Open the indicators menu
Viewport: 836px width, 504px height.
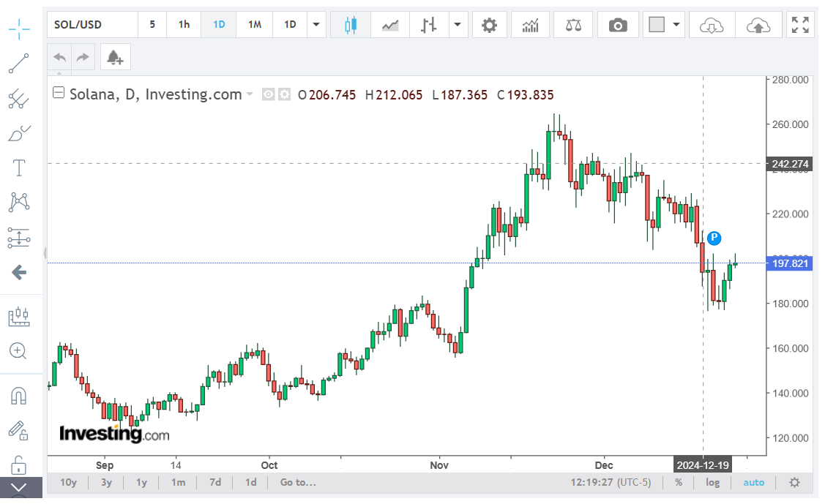[530, 25]
